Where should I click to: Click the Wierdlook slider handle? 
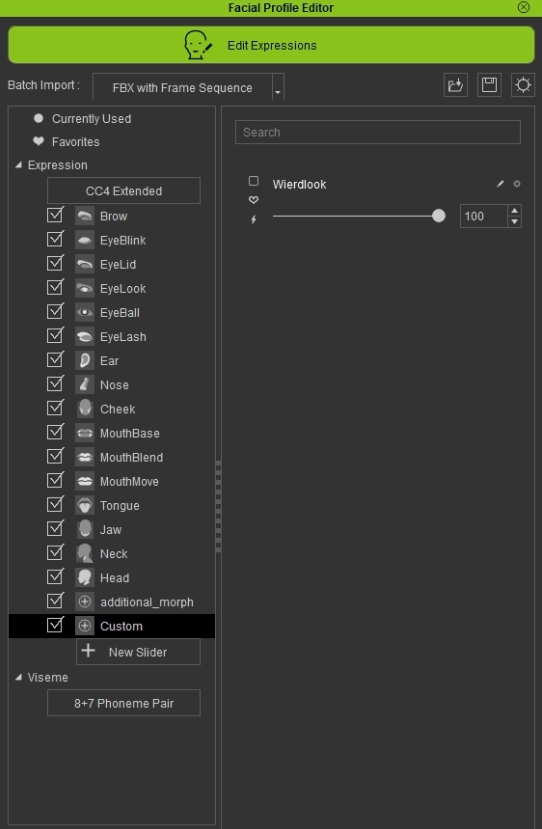pyautogui.click(x=438, y=216)
